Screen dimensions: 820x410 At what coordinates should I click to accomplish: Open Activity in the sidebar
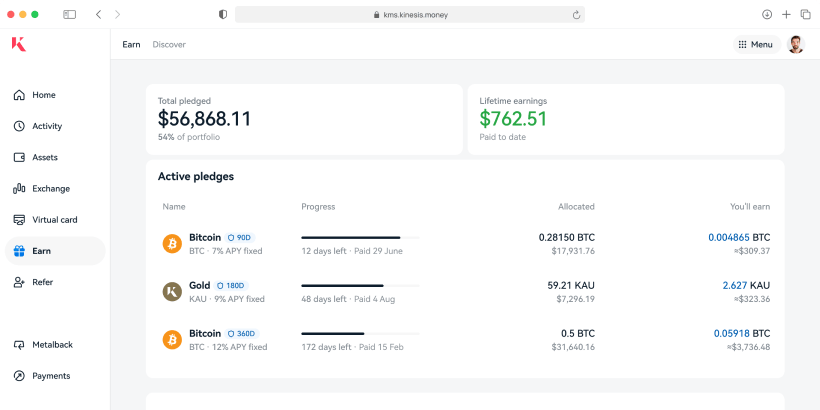[x=55, y=126]
